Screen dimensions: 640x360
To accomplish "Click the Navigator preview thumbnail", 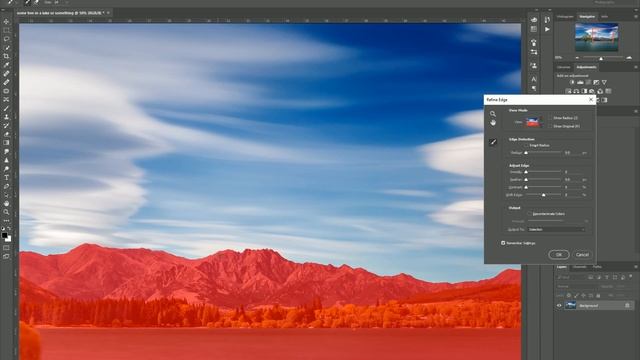I will coord(596,37).
